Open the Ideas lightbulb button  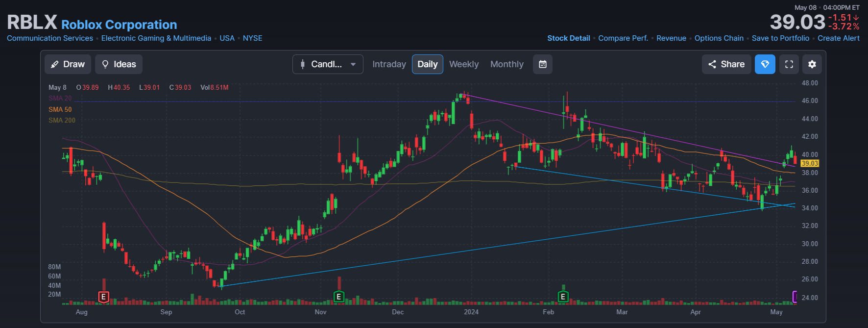click(119, 64)
